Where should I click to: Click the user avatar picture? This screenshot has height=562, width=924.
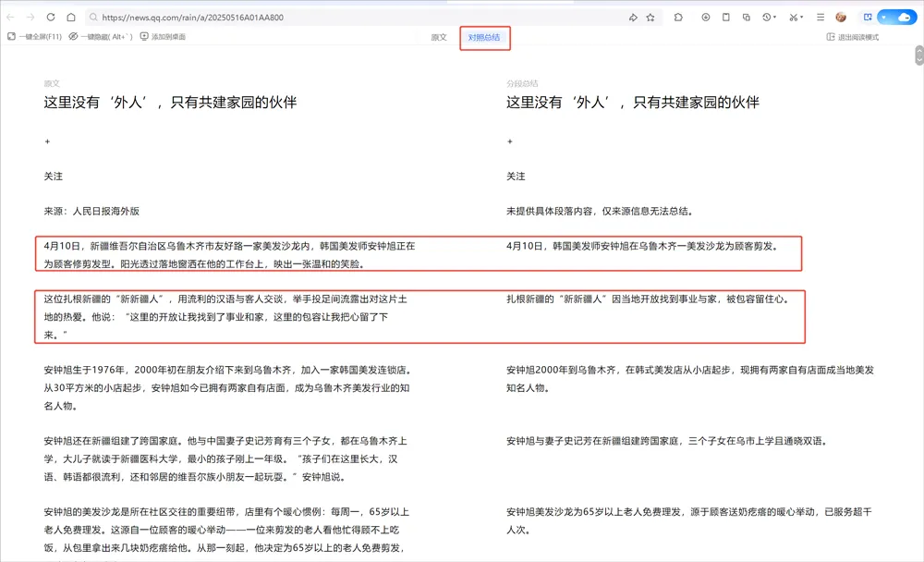(841, 18)
